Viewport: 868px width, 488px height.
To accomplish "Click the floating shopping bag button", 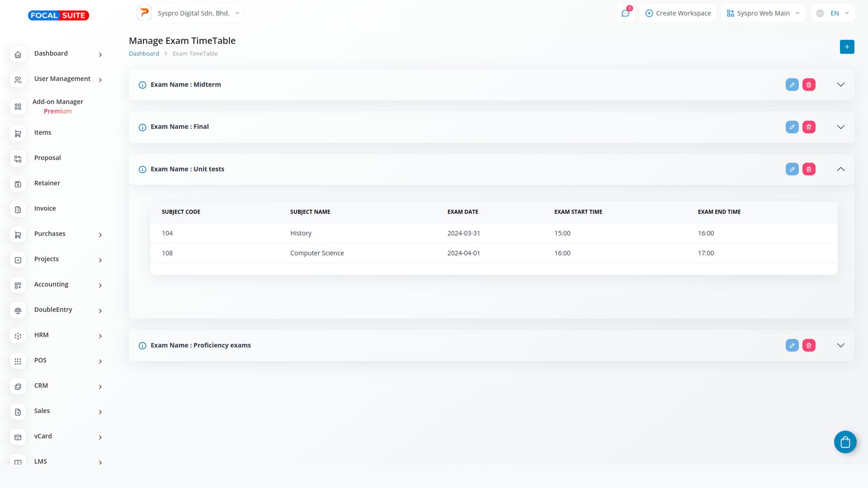I will point(845,442).
